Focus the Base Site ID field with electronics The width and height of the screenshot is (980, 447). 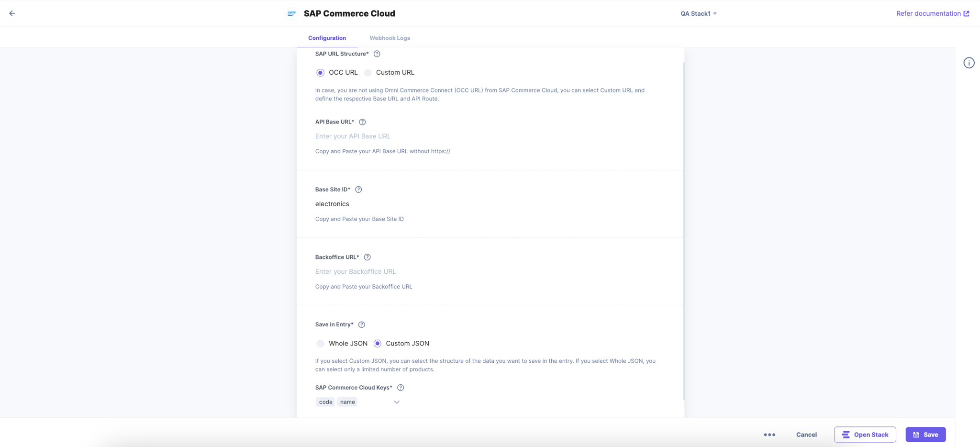[490, 204]
